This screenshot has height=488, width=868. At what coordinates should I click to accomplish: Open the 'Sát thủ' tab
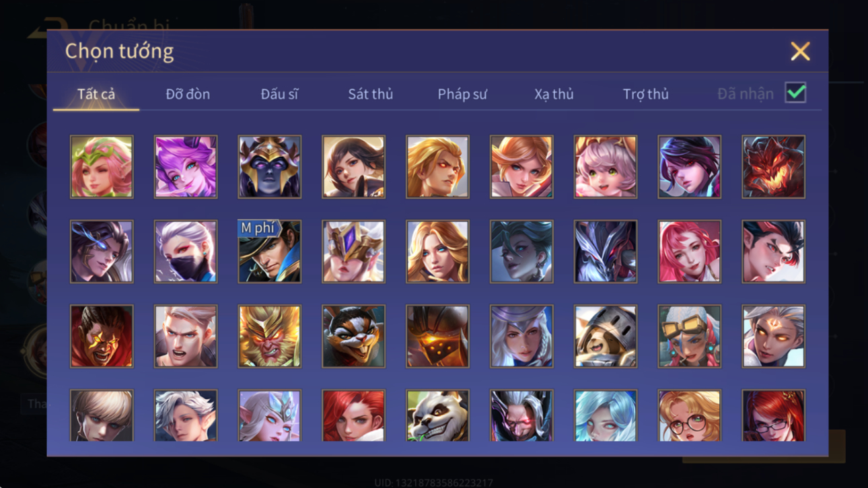pos(370,94)
